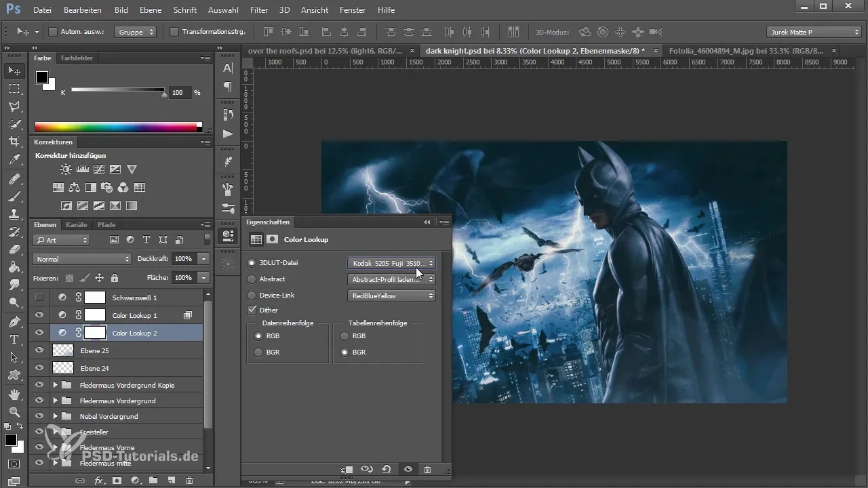Delete adjustment in the Properties panel

(x=427, y=469)
